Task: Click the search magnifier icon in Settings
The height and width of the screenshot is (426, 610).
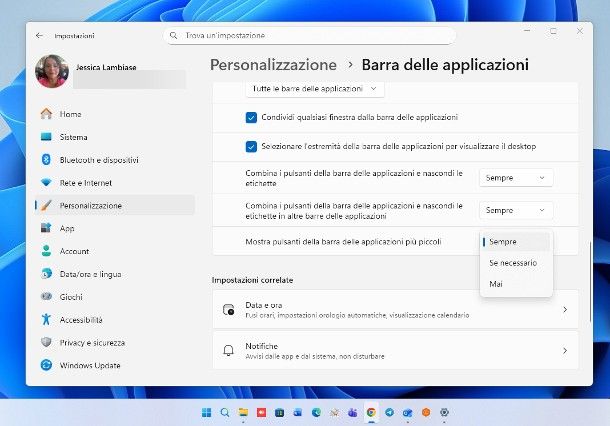Action: (x=174, y=35)
